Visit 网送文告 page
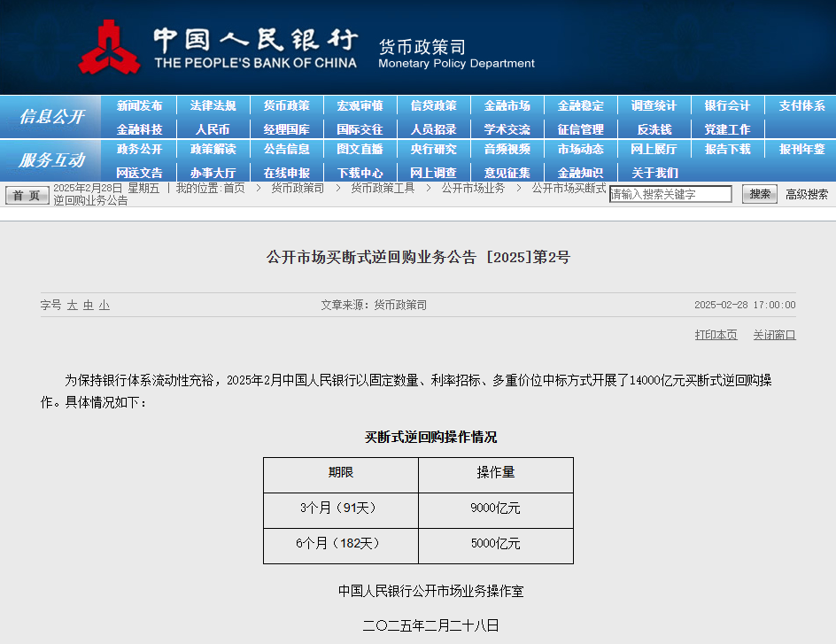836x644 pixels. (x=139, y=173)
